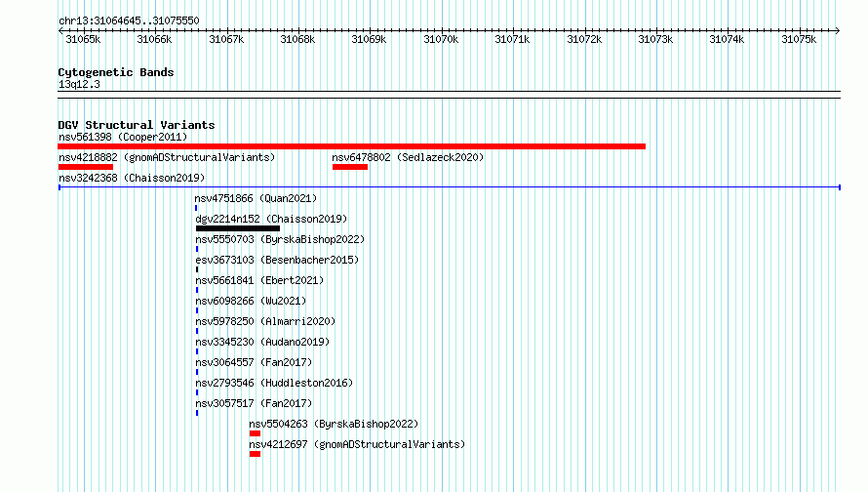Open nsv4218882 gnomADStructuralVariants label
This screenshot has width=868, height=492.
[167, 157]
